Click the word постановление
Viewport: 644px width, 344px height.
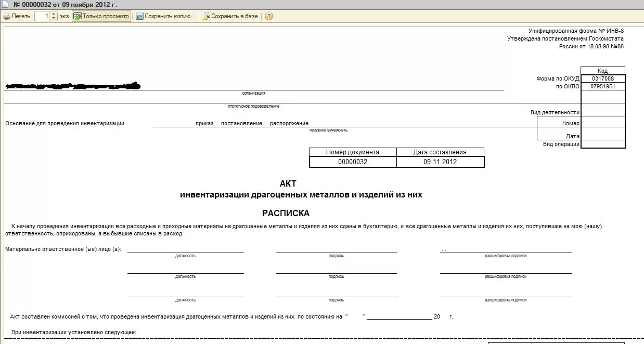242,123
